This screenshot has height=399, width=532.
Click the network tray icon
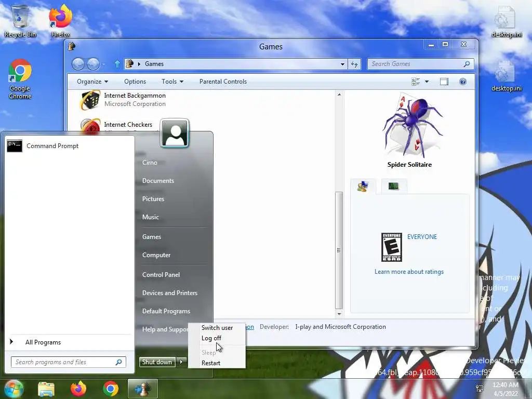coord(480,389)
